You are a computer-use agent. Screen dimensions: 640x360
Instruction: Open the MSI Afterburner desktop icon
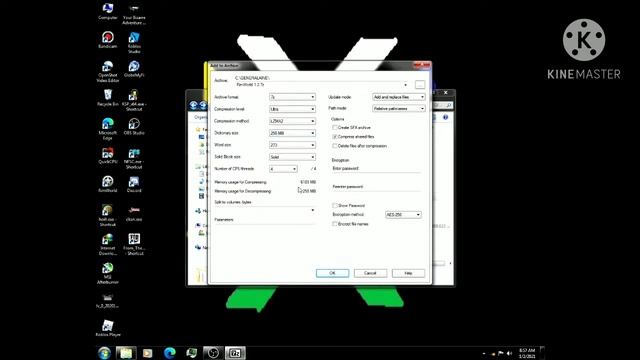pyautogui.click(x=108, y=273)
